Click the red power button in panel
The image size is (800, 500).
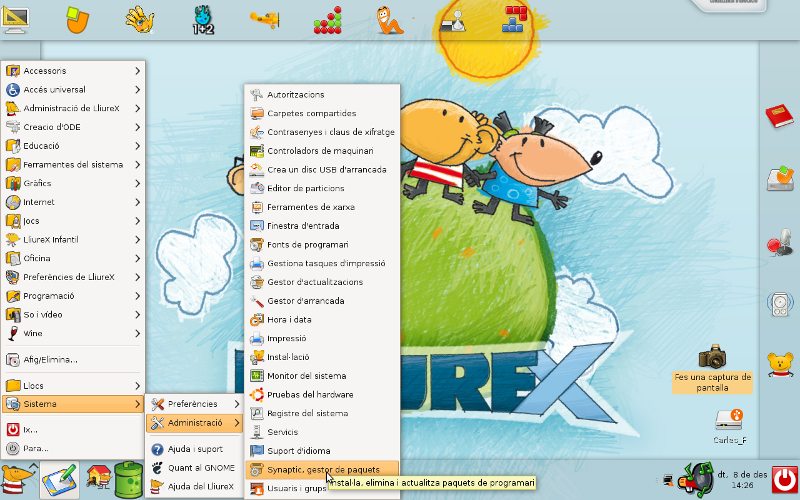pyautogui.click(x=784, y=480)
